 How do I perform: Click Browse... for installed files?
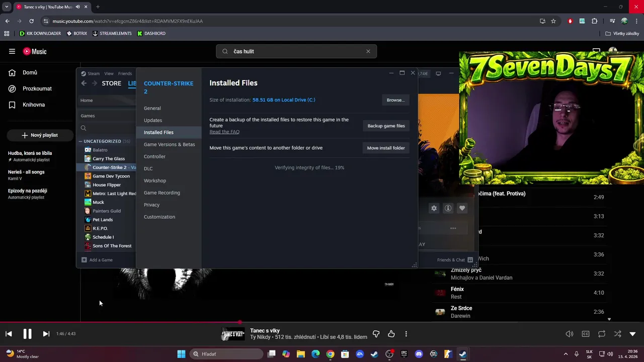[395, 100]
